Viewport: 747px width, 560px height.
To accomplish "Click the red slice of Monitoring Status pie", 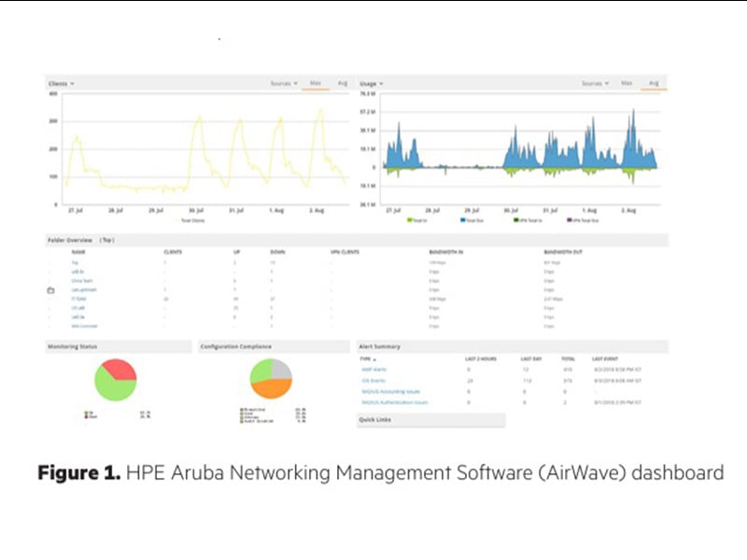I will point(121,368).
